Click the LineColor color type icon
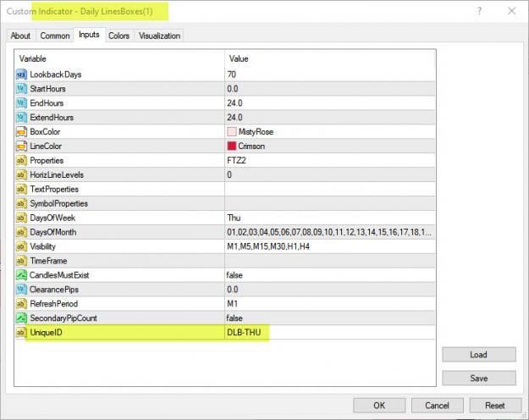529x420 pixels. 21,146
